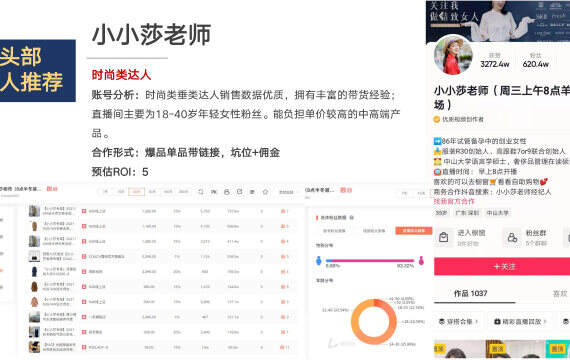The height and width of the screenshot is (360, 570).
Task: Open the white shelf with black bag thumbnail
Action: pyautogui.click(x=34, y=256)
